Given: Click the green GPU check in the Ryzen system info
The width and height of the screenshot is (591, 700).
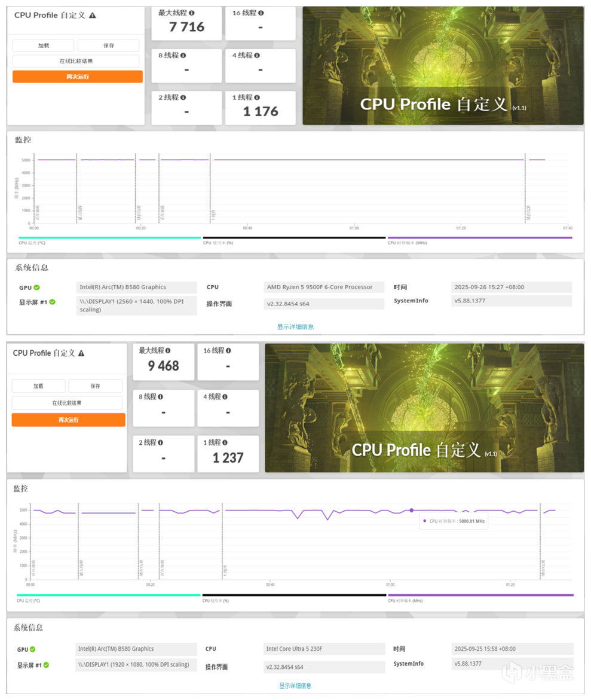Looking at the screenshot, I should pyautogui.click(x=36, y=288).
